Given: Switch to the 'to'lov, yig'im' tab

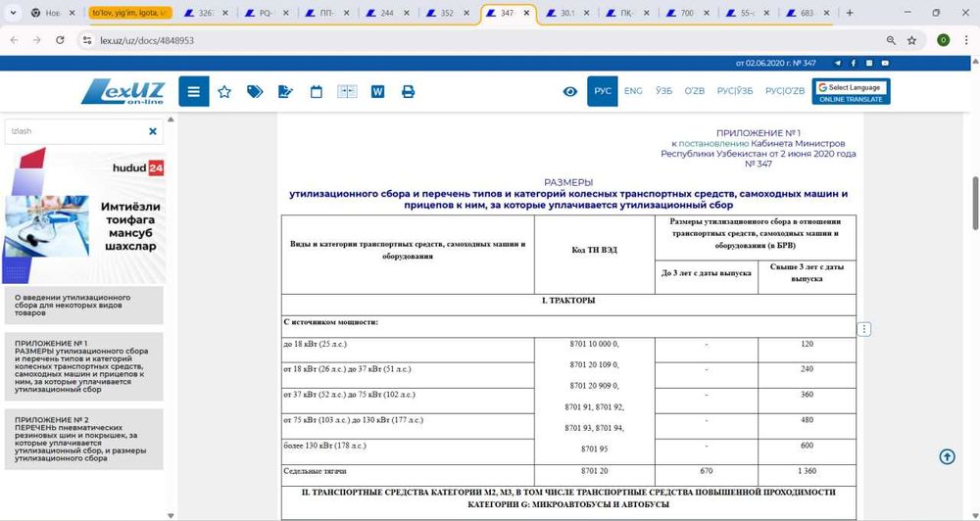Looking at the screenshot, I should [130, 13].
